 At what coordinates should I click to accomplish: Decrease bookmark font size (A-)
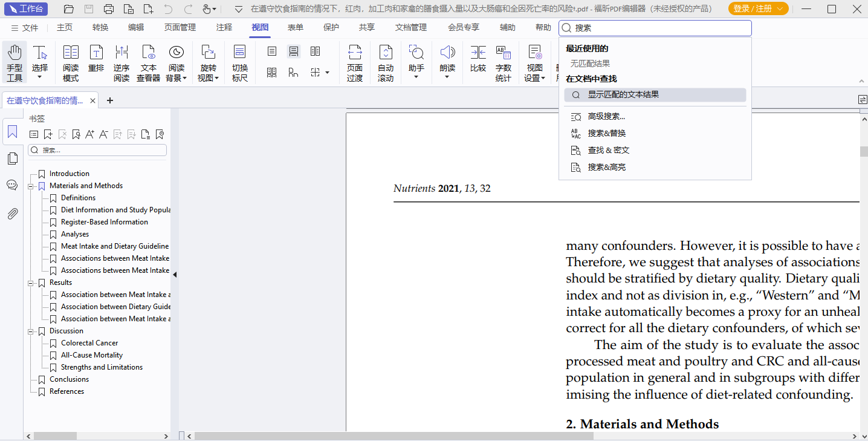point(104,134)
